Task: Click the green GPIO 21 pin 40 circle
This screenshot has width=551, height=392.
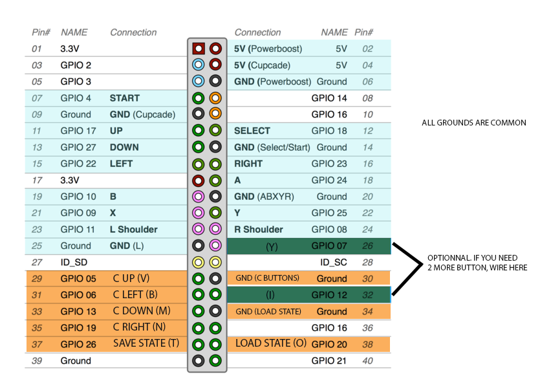Action: click(215, 361)
